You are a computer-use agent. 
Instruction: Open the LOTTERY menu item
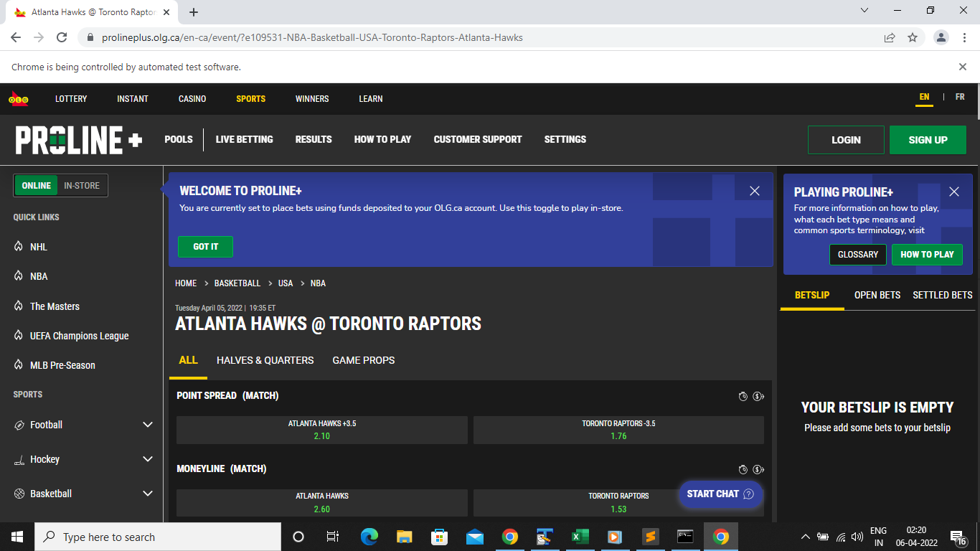click(71, 99)
